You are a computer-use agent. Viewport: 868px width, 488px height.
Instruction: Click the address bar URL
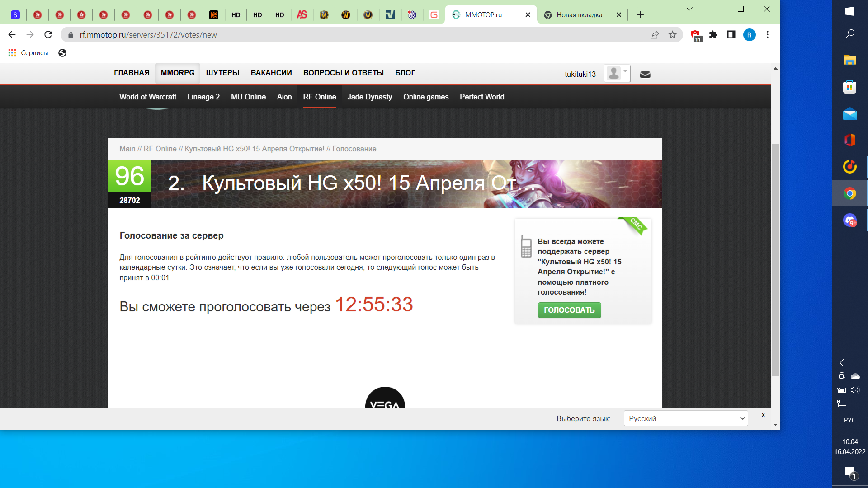tap(148, 35)
